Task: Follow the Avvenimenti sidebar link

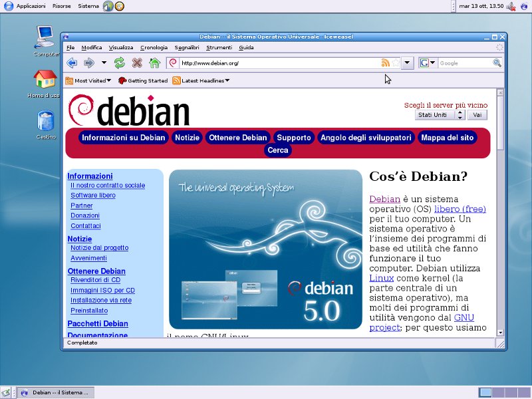Action: pyautogui.click(x=88, y=258)
